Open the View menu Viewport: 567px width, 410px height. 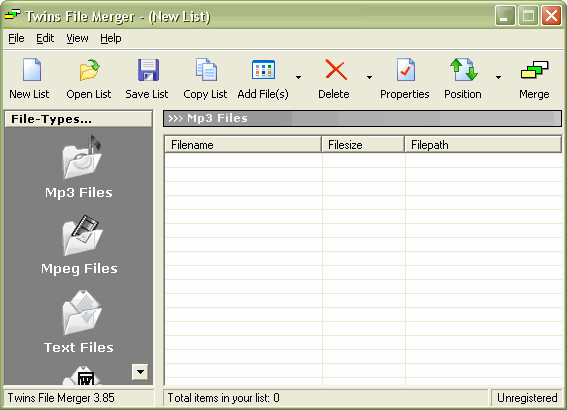tap(77, 38)
